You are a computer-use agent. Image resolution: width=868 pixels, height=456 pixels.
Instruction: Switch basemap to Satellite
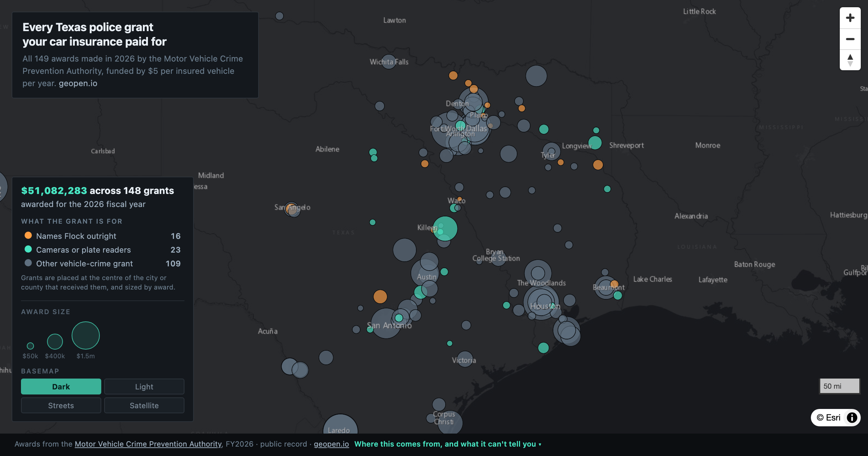144,405
